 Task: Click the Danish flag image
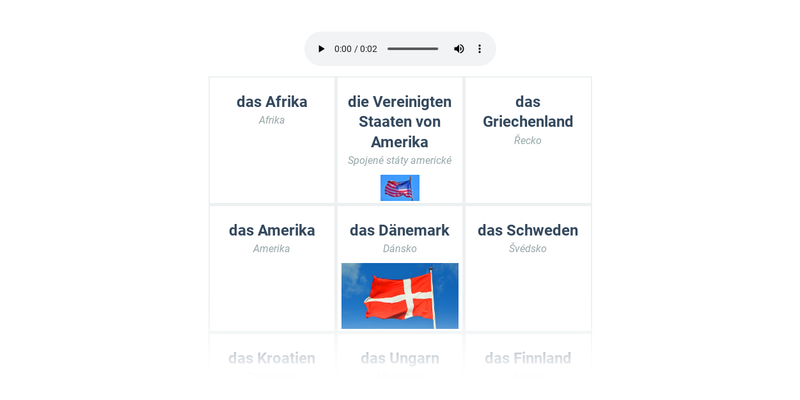pyautogui.click(x=400, y=296)
